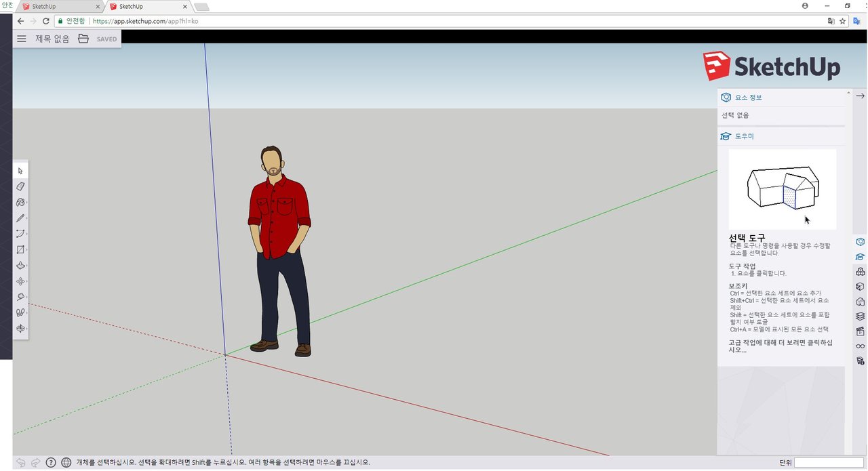Expand the Arc tool flyout arrow
868x471 pixels.
click(x=28, y=233)
